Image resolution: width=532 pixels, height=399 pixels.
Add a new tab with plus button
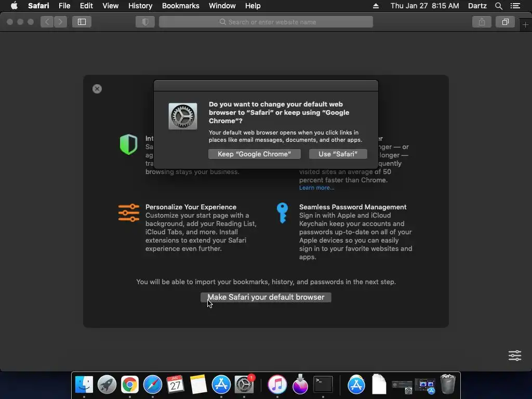[525, 25]
